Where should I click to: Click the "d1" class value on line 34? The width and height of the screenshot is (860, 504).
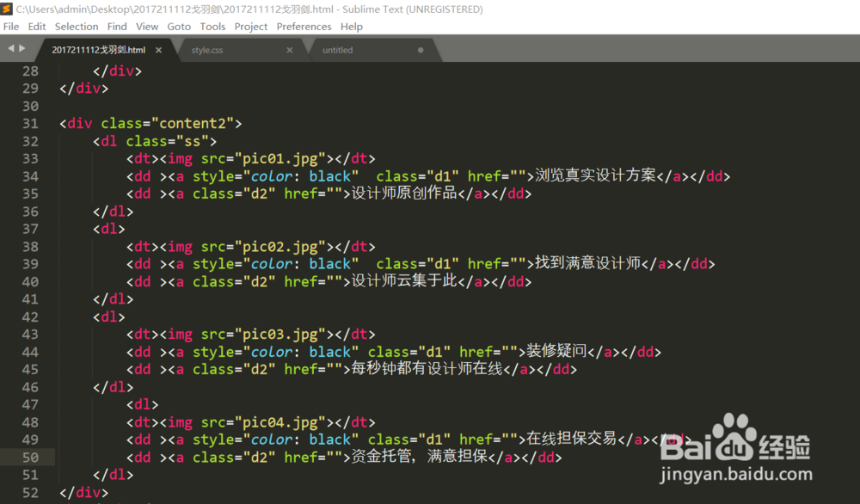click(442, 176)
